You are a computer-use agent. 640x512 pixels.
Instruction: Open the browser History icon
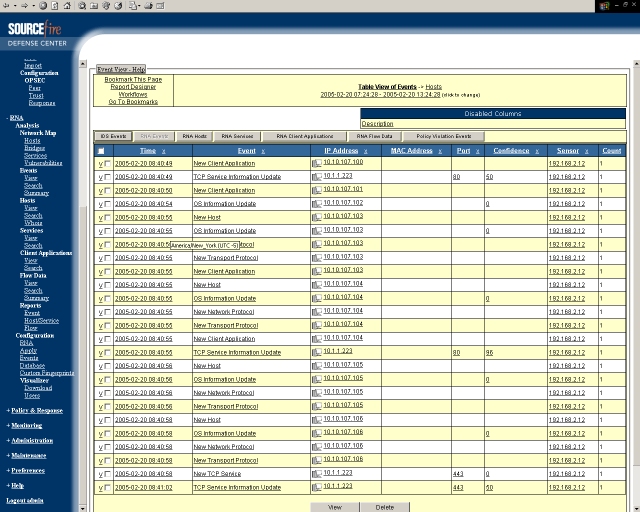[x=118, y=6]
